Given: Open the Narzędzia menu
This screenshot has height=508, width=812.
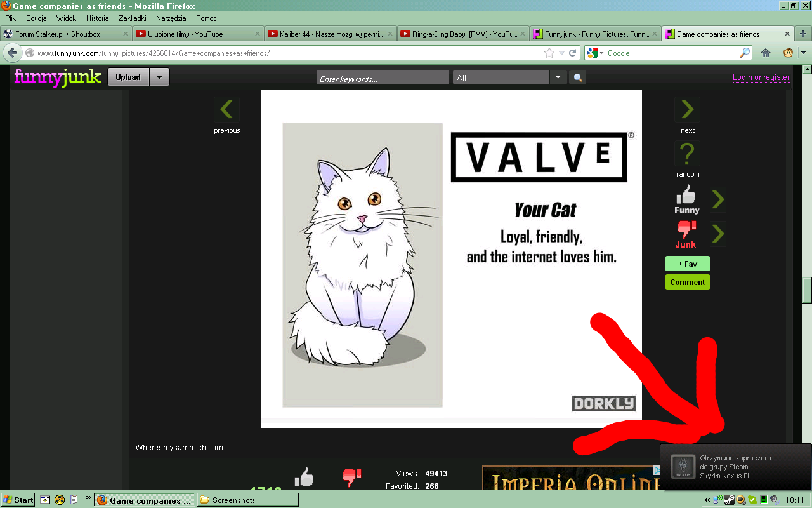Looking at the screenshot, I should pos(171,18).
